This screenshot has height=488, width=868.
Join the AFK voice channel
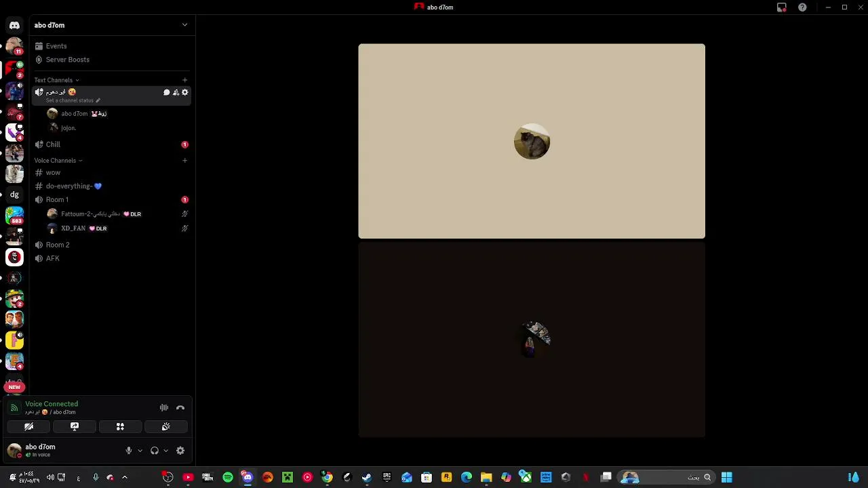coord(112,258)
